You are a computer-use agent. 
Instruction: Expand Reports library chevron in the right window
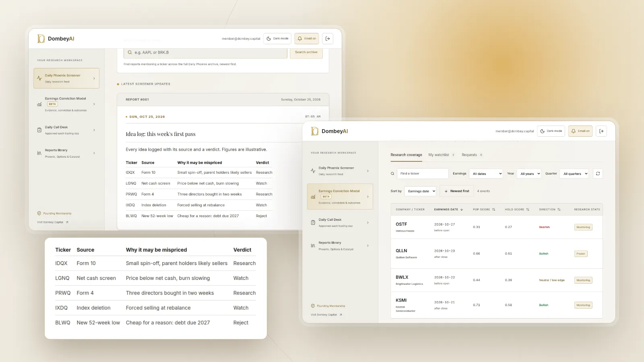(x=368, y=246)
